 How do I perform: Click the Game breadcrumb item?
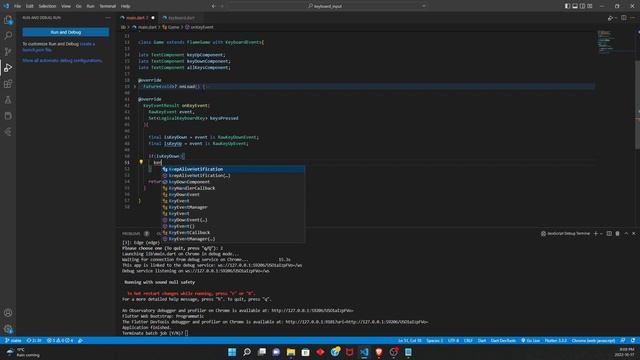[x=171, y=27]
